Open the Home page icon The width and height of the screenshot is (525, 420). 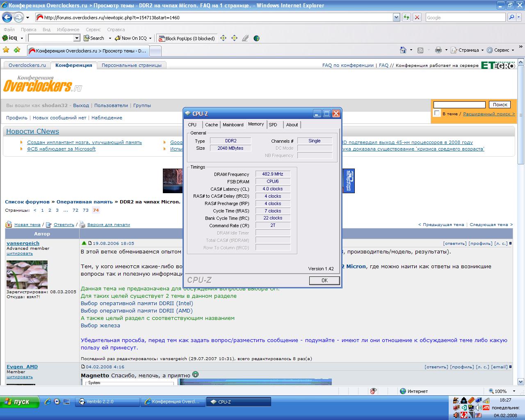pyautogui.click(x=403, y=50)
